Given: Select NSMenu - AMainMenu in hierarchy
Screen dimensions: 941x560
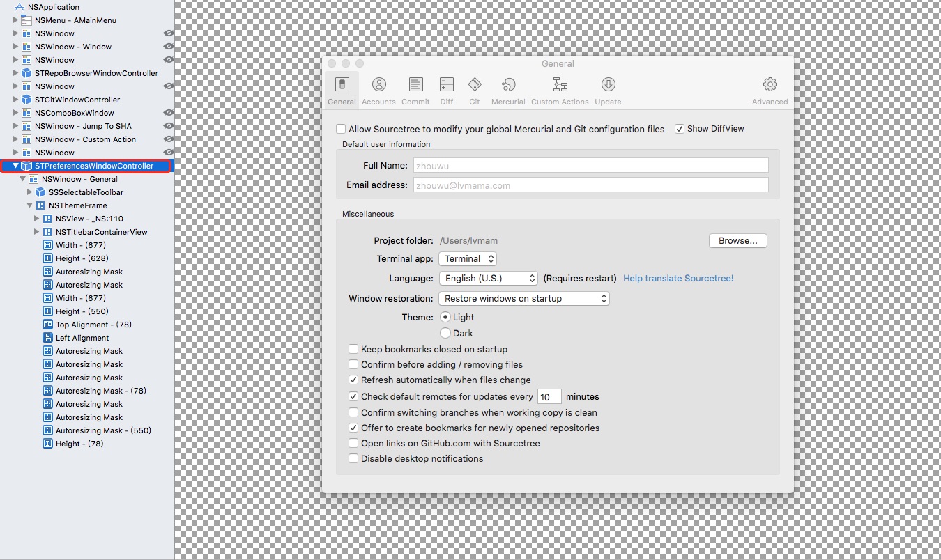Looking at the screenshot, I should tap(75, 20).
